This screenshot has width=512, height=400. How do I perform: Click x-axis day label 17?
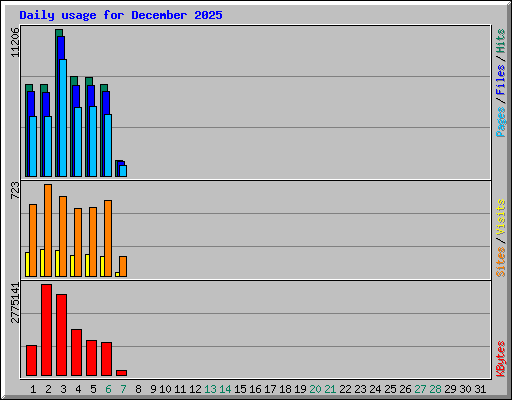(270, 389)
